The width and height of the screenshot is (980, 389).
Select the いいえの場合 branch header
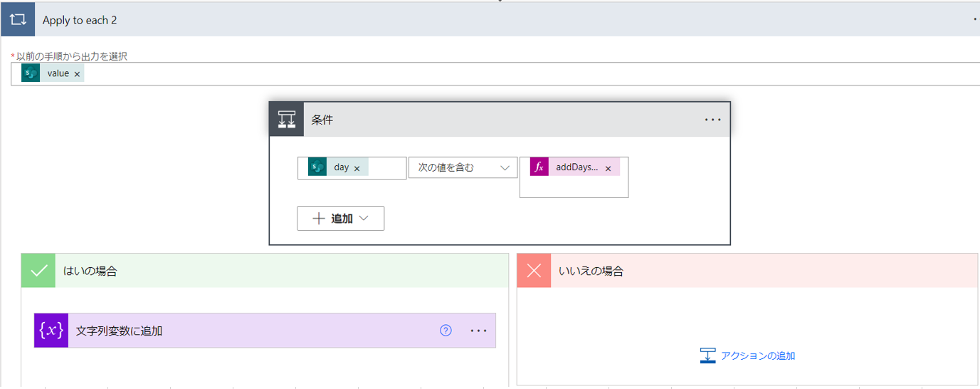747,271
